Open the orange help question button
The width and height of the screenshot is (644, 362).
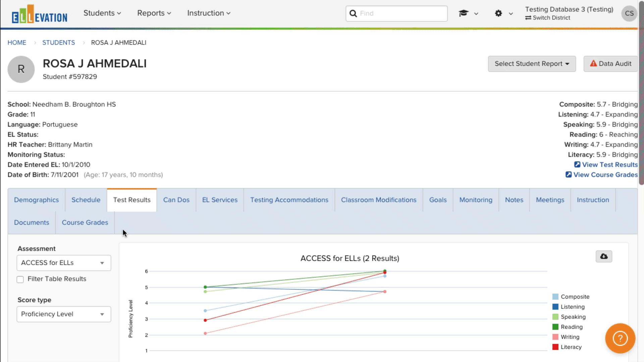620,338
